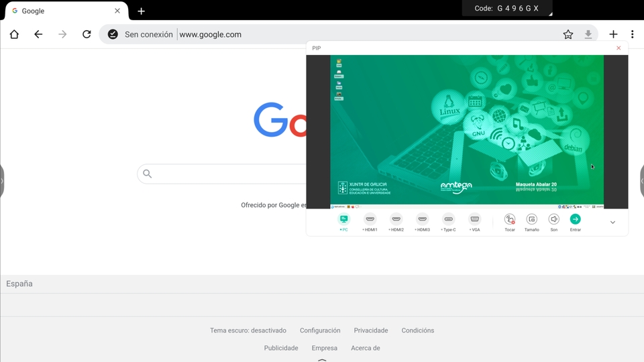Open the Privacidade footer link
This screenshot has height=362, width=644.
point(371,330)
